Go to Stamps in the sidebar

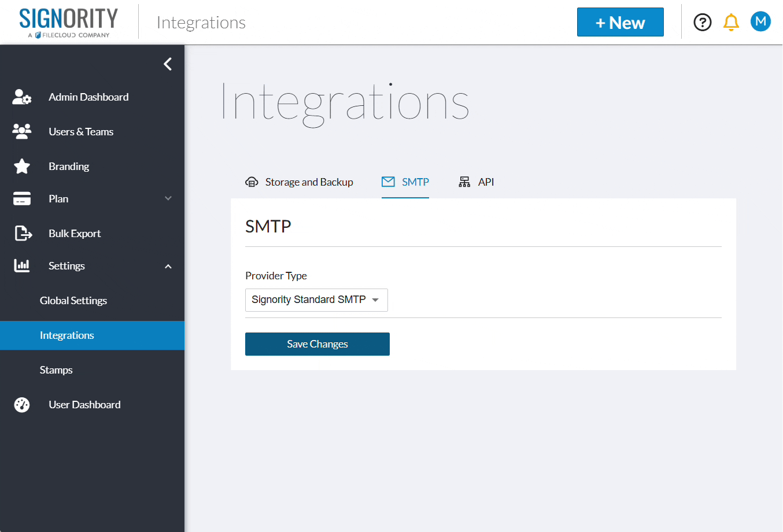click(x=56, y=370)
